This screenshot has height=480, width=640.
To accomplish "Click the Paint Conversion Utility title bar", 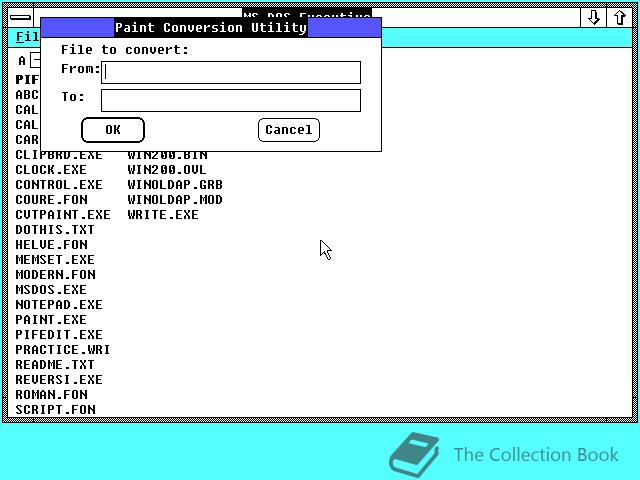I will 211,28.
